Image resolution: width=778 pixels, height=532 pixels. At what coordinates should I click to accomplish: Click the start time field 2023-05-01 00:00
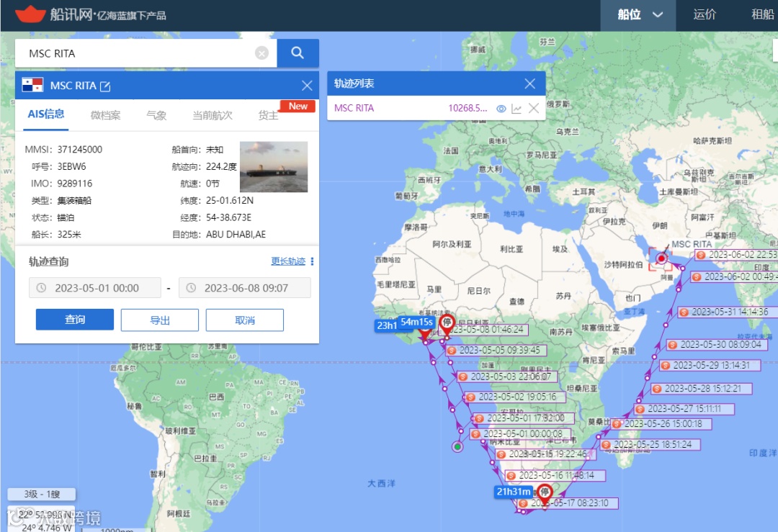click(x=95, y=287)
